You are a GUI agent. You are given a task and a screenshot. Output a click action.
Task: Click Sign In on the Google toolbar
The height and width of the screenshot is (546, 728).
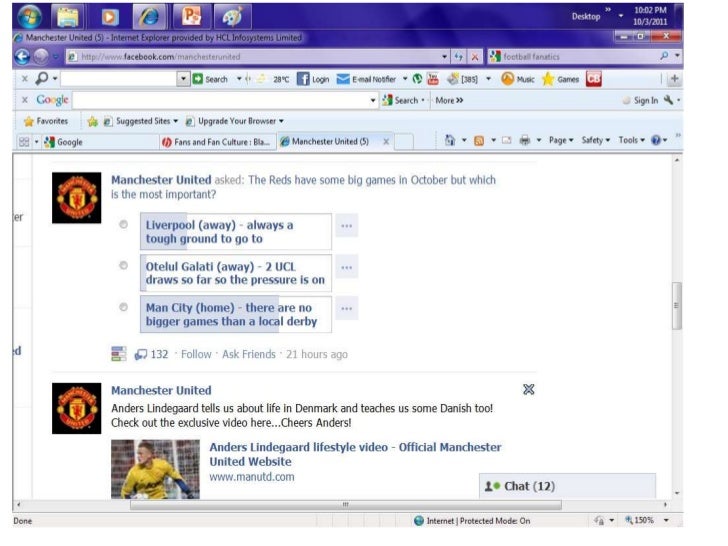(646, 100)
